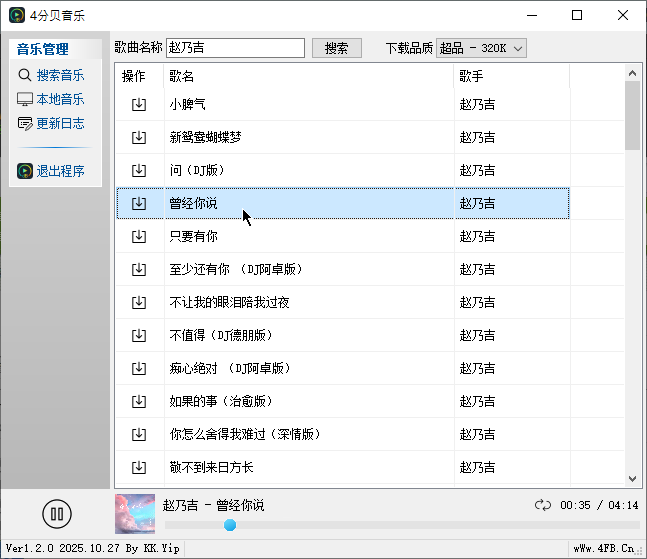Download 痴心绝对（DJ阿卓版）

pos(139,368)
